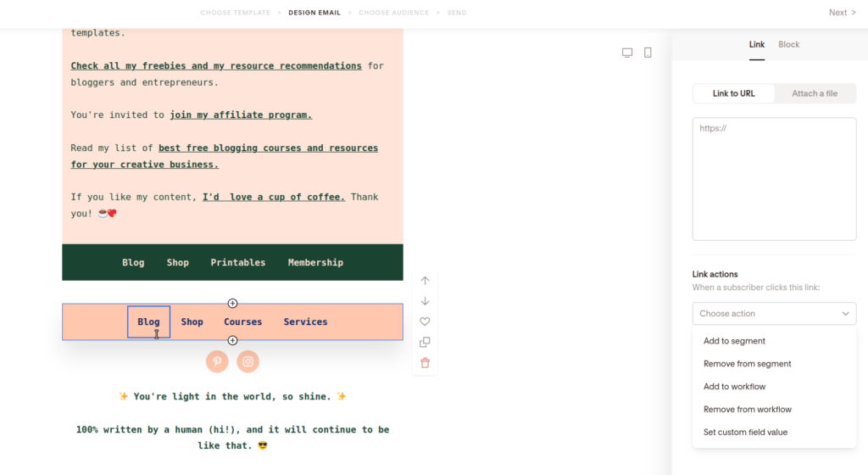
Task: Move block down with arrow icon
Action: pos(425,301)
